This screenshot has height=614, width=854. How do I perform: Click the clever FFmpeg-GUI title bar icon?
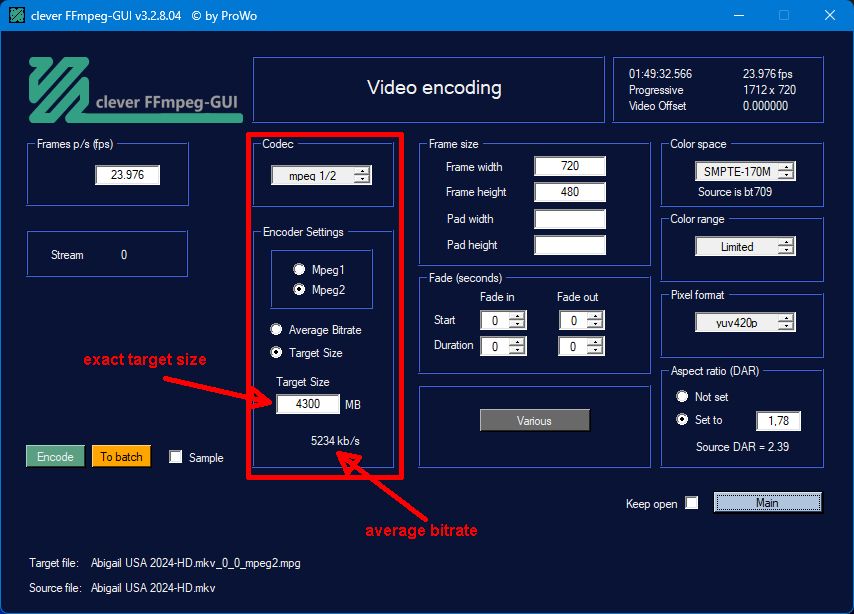point(17,15)
